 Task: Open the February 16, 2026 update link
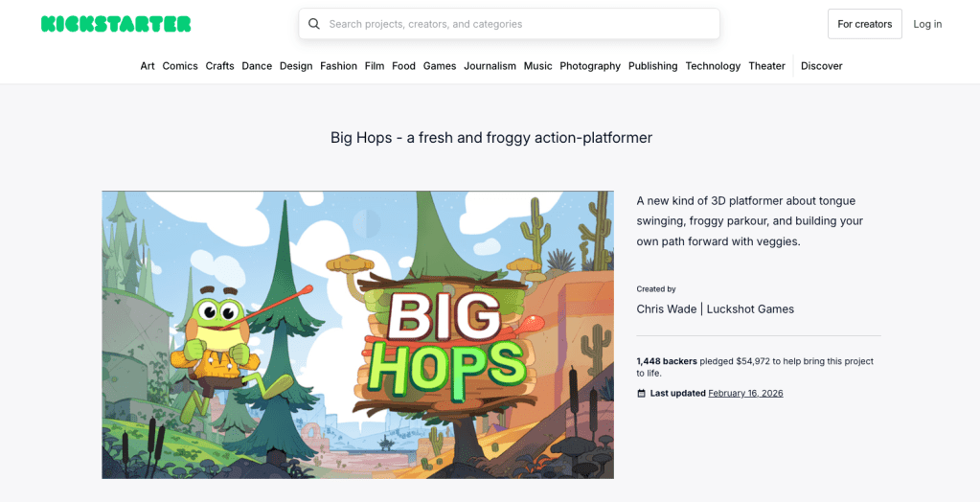[x=745, y=394]
